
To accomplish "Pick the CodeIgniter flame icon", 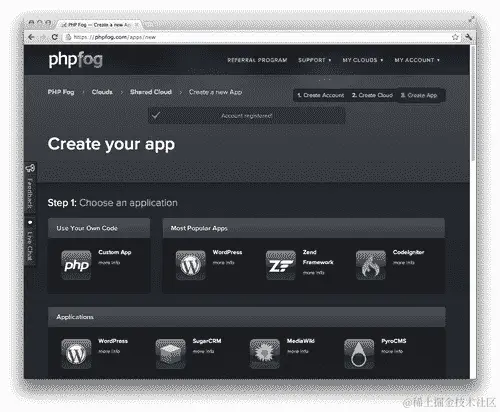I will (371, 265).
